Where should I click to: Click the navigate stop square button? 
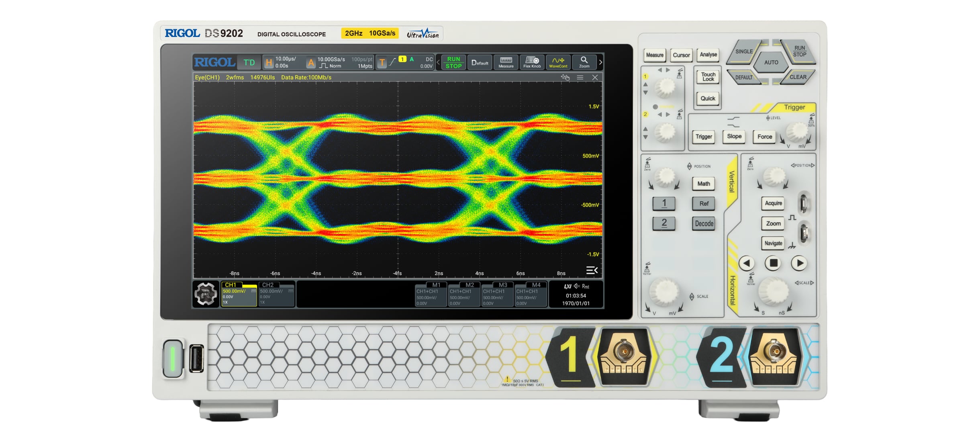[773, 263]
